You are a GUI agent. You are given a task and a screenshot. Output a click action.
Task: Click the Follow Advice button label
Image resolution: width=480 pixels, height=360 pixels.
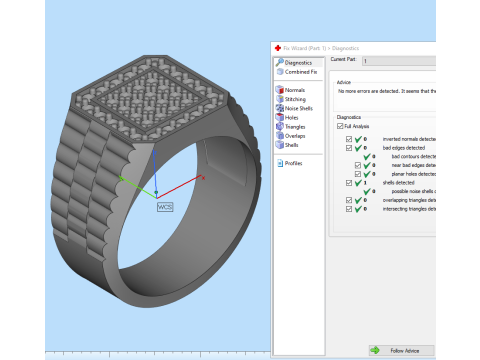[x=405, y=351]
